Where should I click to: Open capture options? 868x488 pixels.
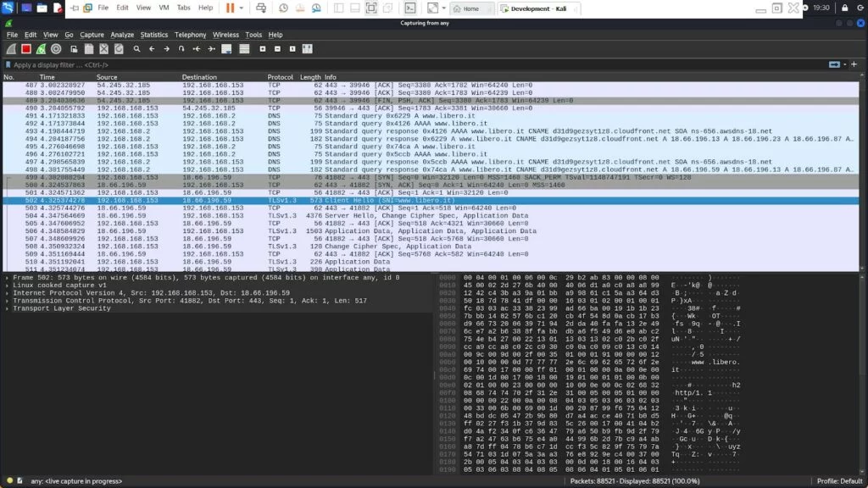56,49
